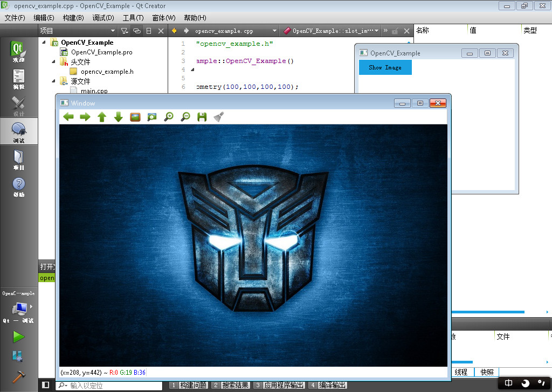The image size is (552, 392).
Task: Click the back arrow in the image viewer
Action: (68, 117)
